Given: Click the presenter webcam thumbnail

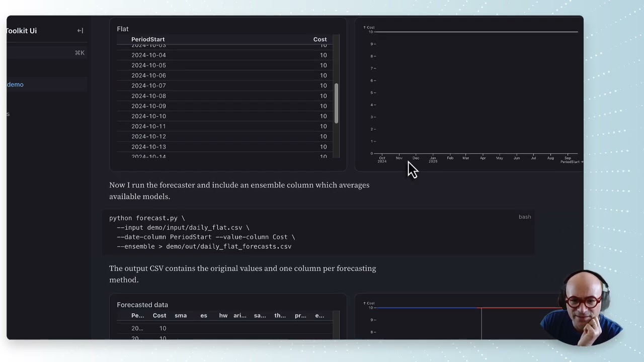Looking at the screenshot, I should click(x=583, y=308).
